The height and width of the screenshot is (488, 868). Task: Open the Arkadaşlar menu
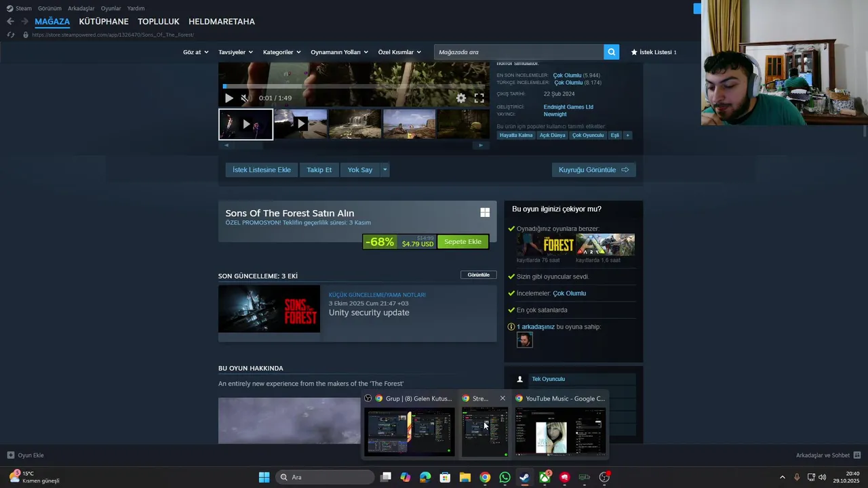[81, 8]
